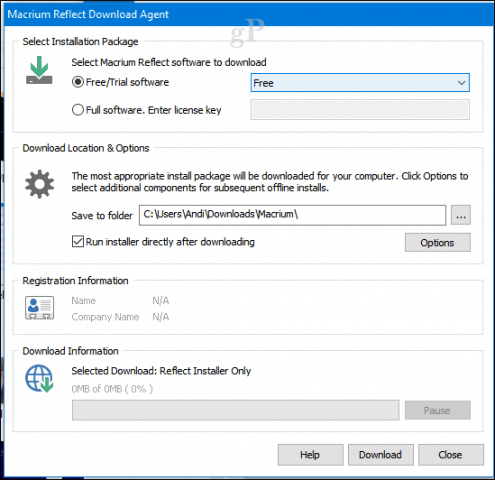Start the download with Download button

(x=381, y=455)
